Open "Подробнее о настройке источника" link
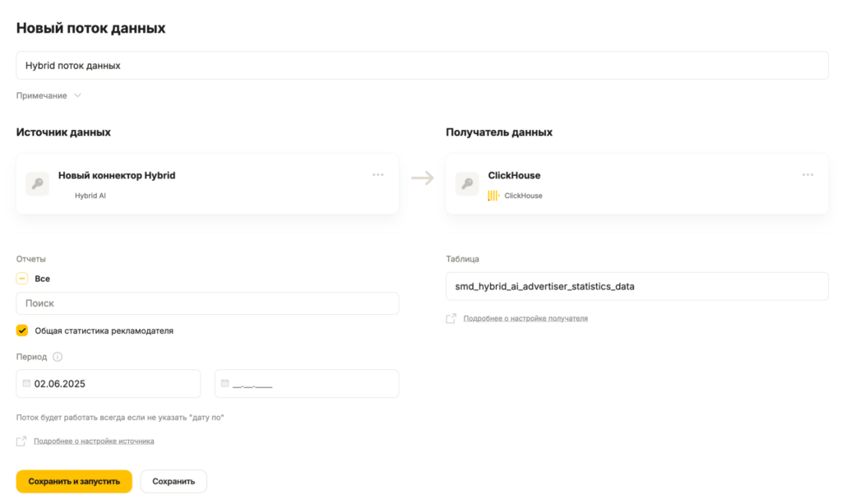This screenshot has height=504, width=842. [94, 442]
